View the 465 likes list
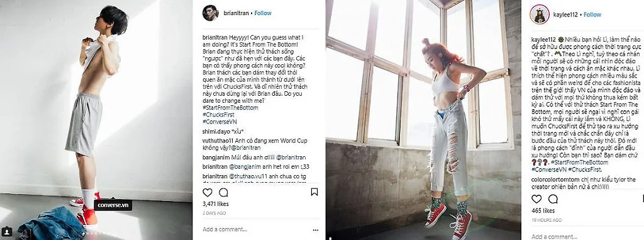The width and height of the screenshot is (644, 240). pyautogui.click(x=543, y=210)
